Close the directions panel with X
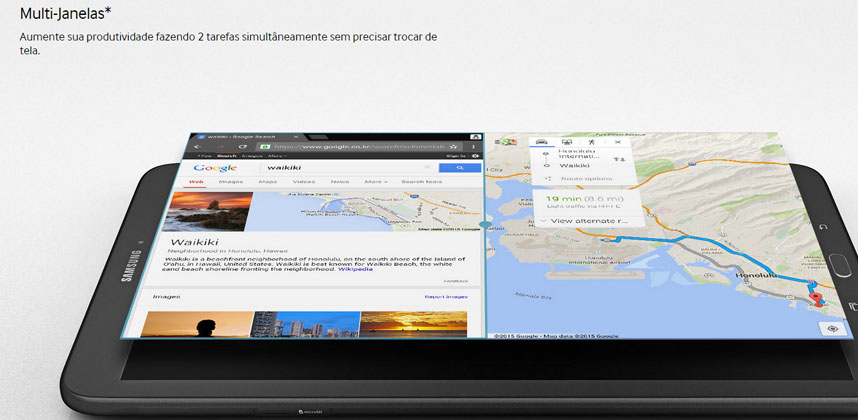This screenshot has height=420, width=858. pyautogui.click(x=618, y=142)
